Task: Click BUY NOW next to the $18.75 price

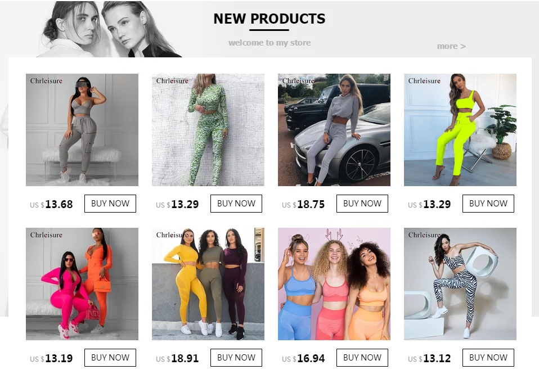Action: tap(362, 204)
